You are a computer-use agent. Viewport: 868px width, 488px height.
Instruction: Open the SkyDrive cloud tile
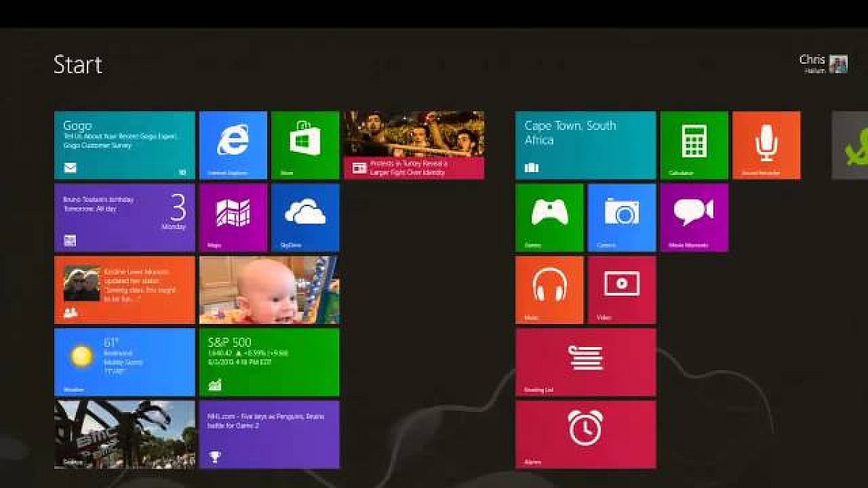[305, 217]
